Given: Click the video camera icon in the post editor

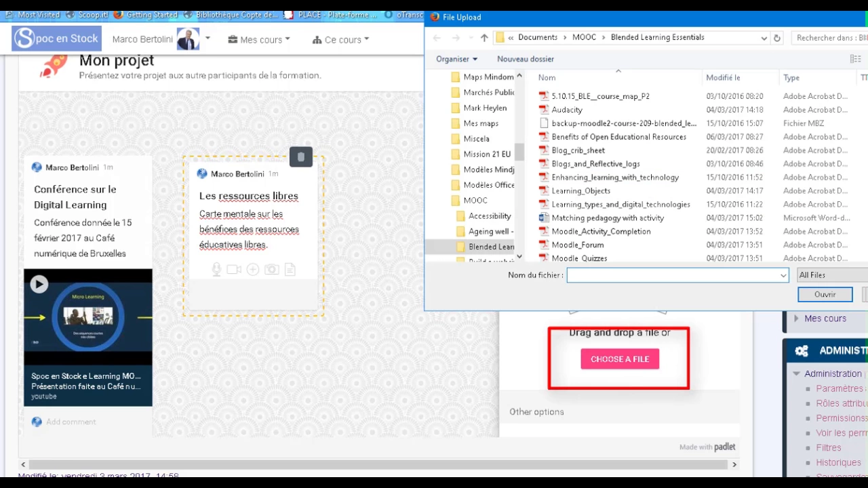Looking at the screenshot, I should (x=234, y=270).
